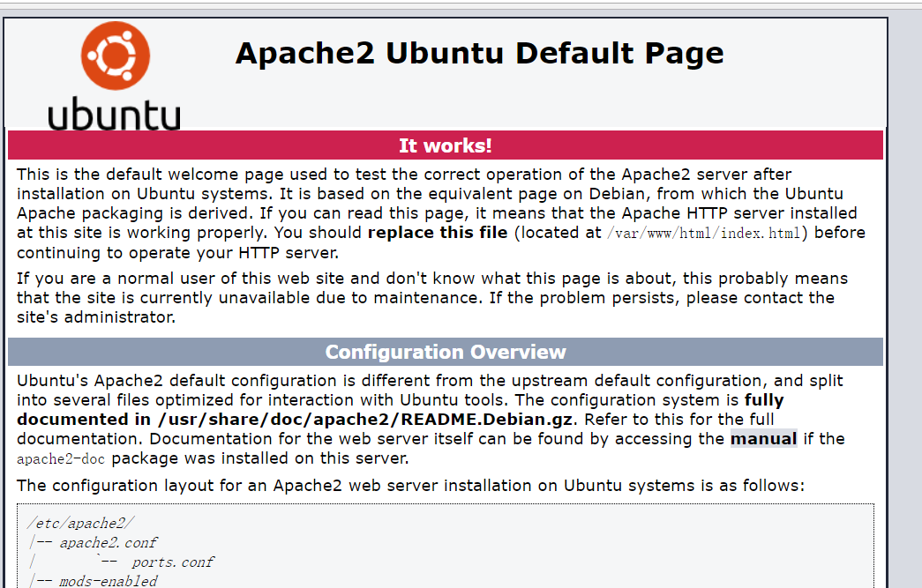Click the '/etc/apache2/' line in code block
This screenshot has height=588, width=922.
click(x=81, y=523)
